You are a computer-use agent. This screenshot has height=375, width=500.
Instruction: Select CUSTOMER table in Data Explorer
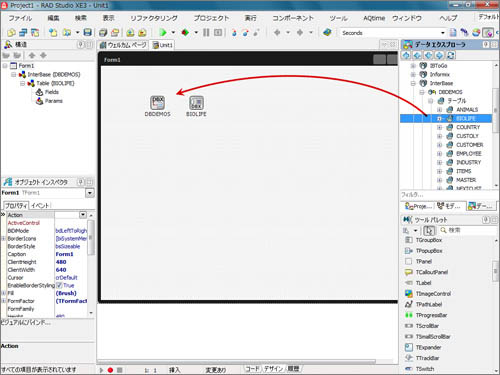[470, 145]
